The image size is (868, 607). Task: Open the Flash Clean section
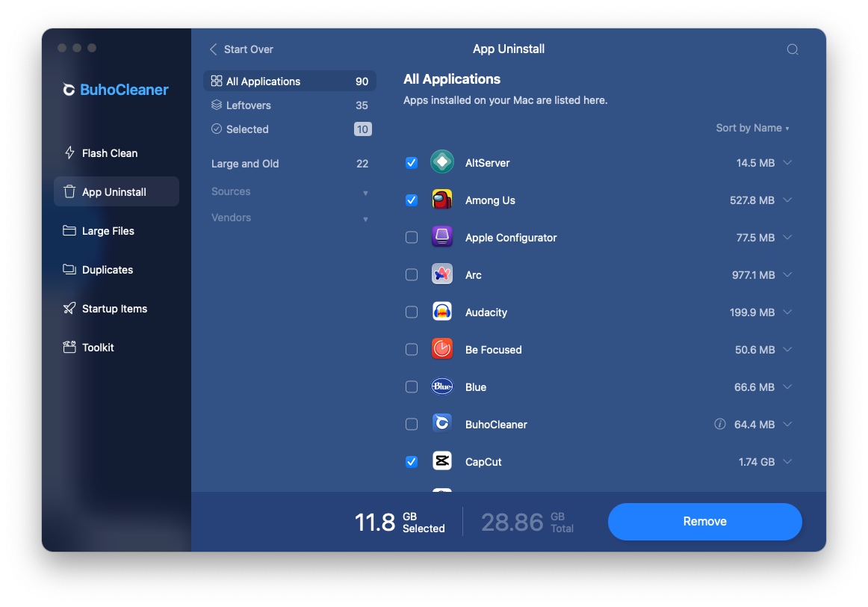tap(117, 152)
